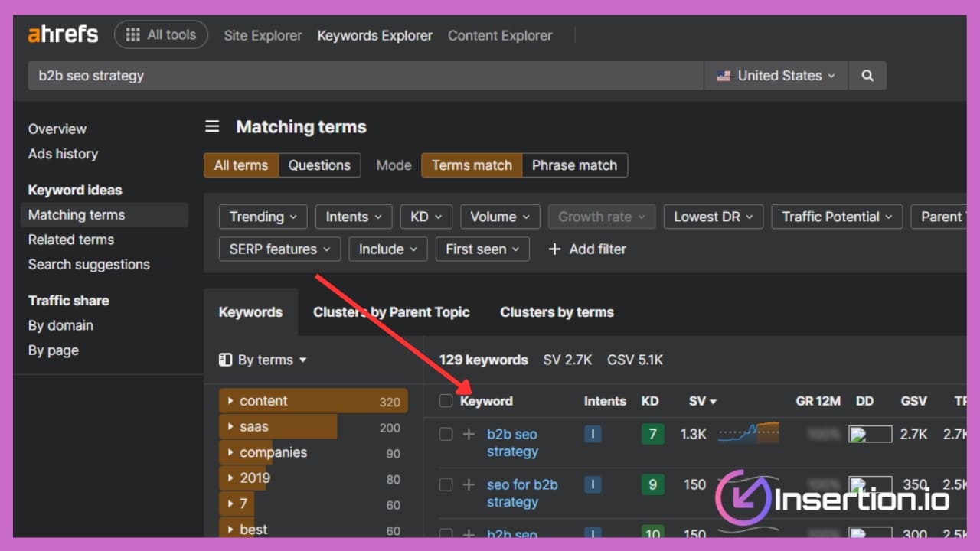Open Overview in the sidebar
This screenshot has height=551, width=980.
(57, 129)
